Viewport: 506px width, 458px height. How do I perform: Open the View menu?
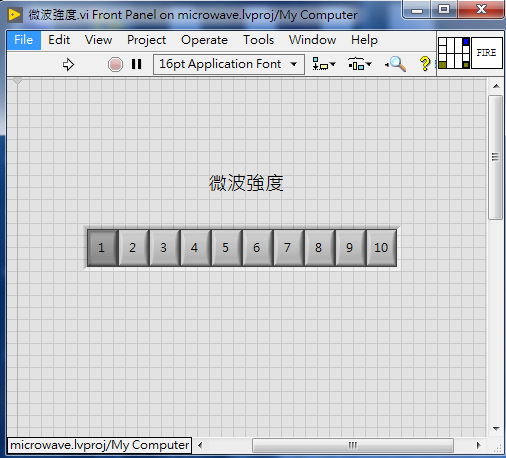98,40
